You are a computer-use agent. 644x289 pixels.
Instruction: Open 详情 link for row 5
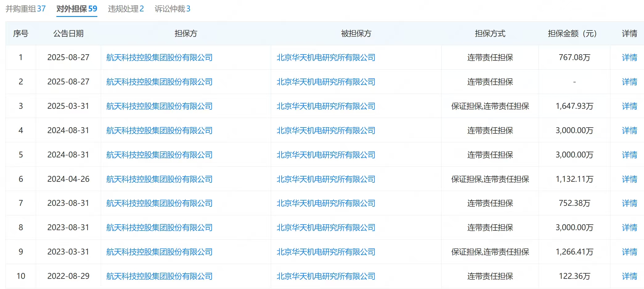click(629, 155)
